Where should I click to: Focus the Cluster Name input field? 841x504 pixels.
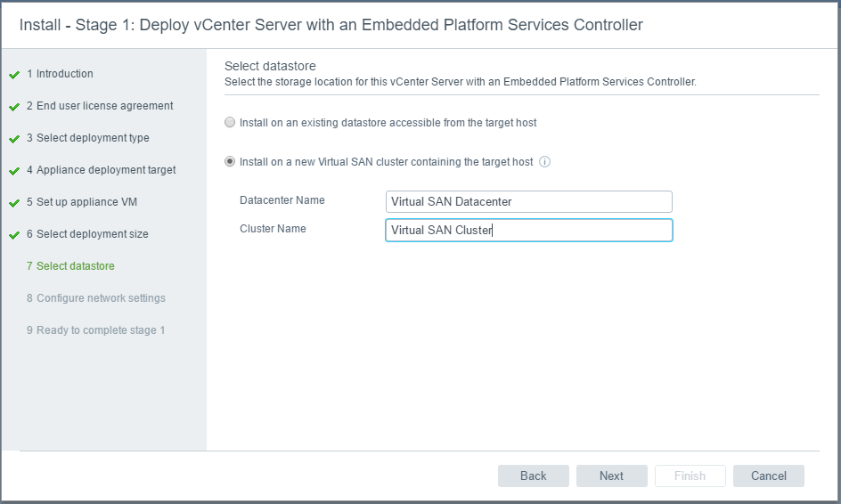click(529, 230)
